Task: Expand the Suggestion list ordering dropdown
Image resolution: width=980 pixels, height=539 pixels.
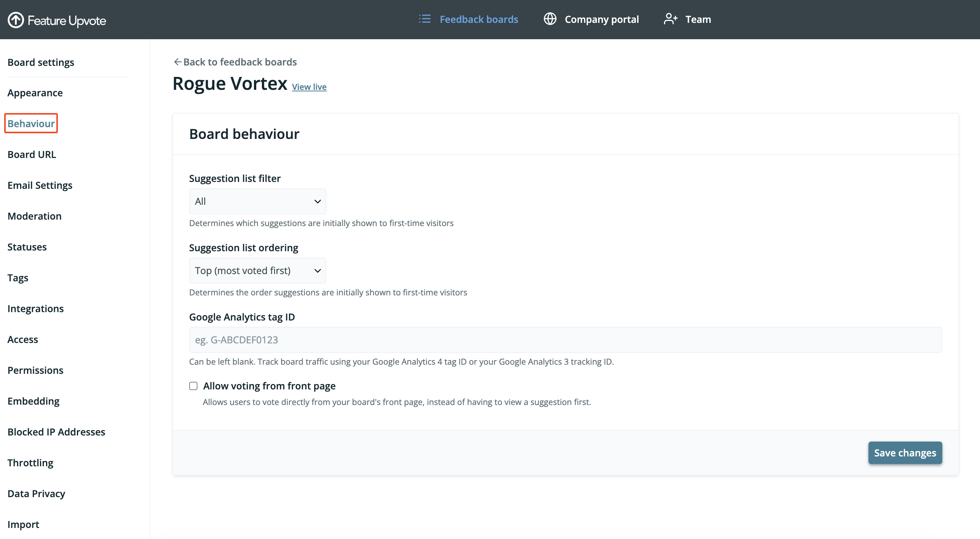Action: pos(257,271)
